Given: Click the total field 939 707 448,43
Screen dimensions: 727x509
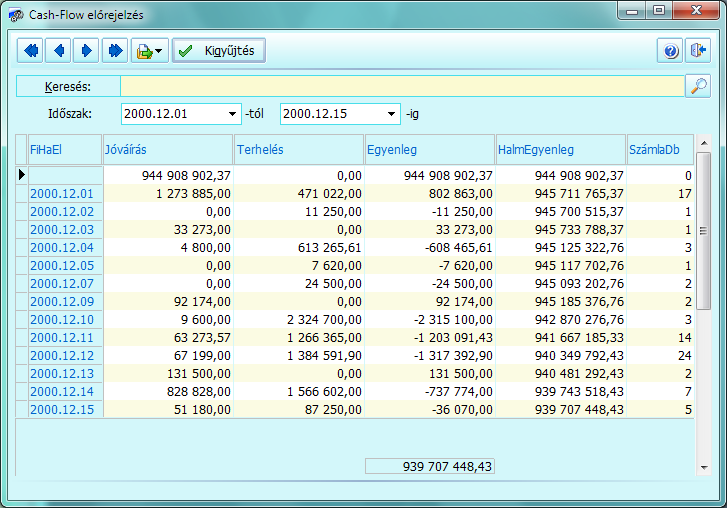Looking at the screenshot, I should coord(430,466).
